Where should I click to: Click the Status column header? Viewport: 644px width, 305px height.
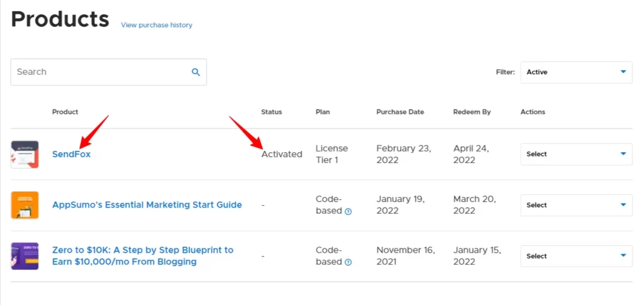click(272, 112)
